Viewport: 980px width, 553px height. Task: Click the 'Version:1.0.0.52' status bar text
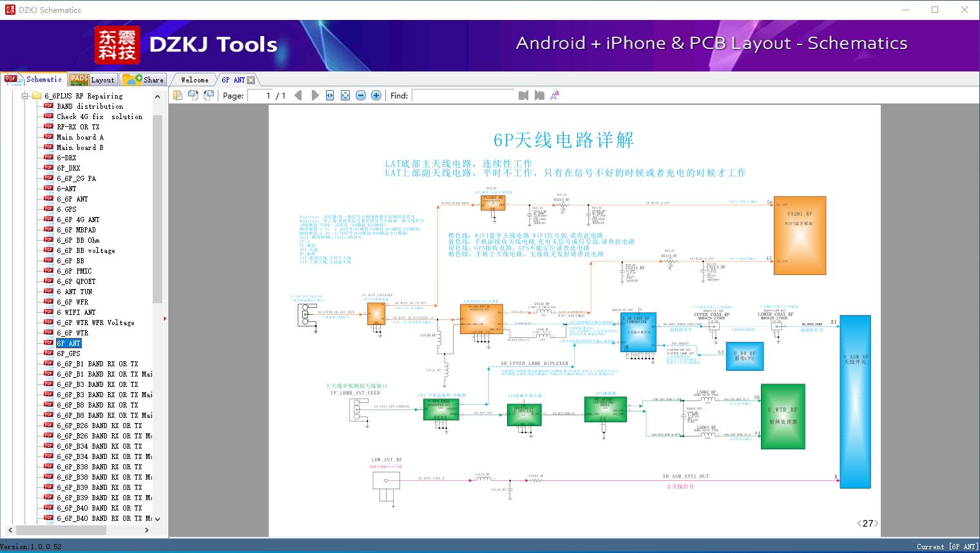pyautogui.click(x=31, y=547)
